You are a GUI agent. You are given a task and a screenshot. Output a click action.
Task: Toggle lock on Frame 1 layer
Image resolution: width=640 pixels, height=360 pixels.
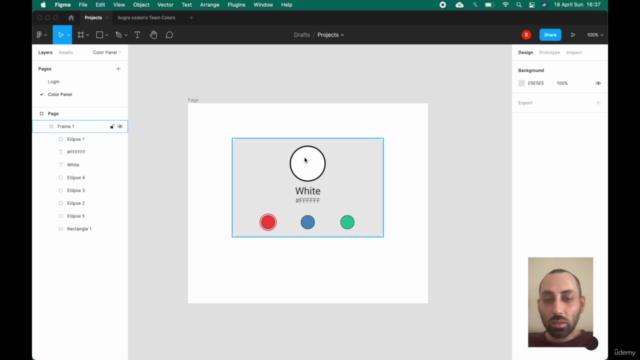coord(112,127)
